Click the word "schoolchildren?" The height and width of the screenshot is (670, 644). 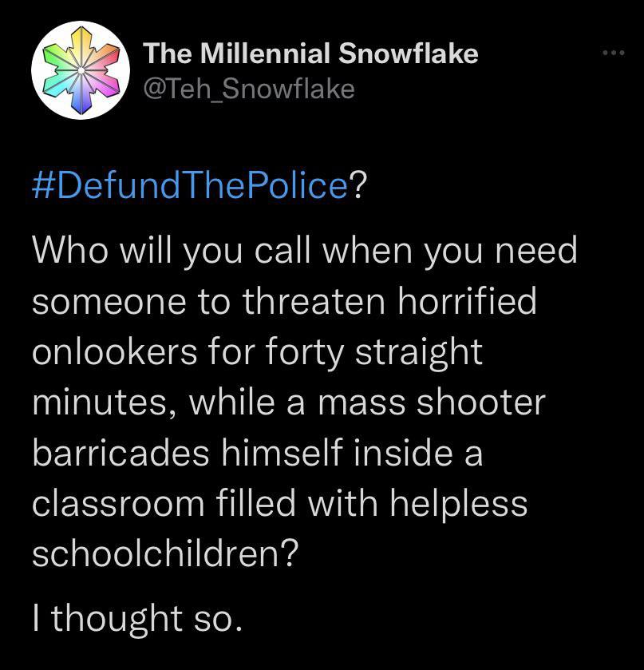(165, 554)
